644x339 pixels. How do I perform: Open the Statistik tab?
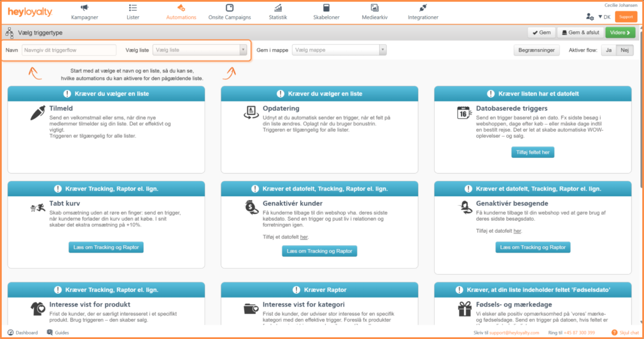tap(278, 11)
